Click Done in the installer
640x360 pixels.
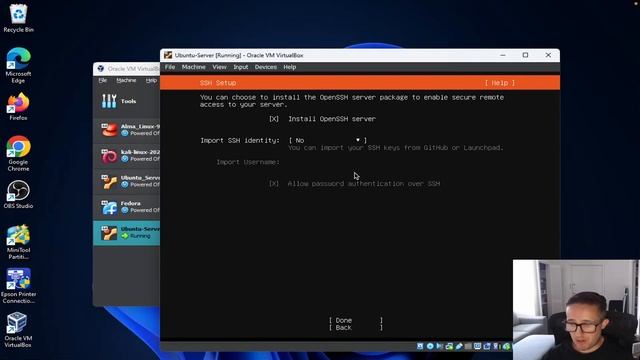356,320
